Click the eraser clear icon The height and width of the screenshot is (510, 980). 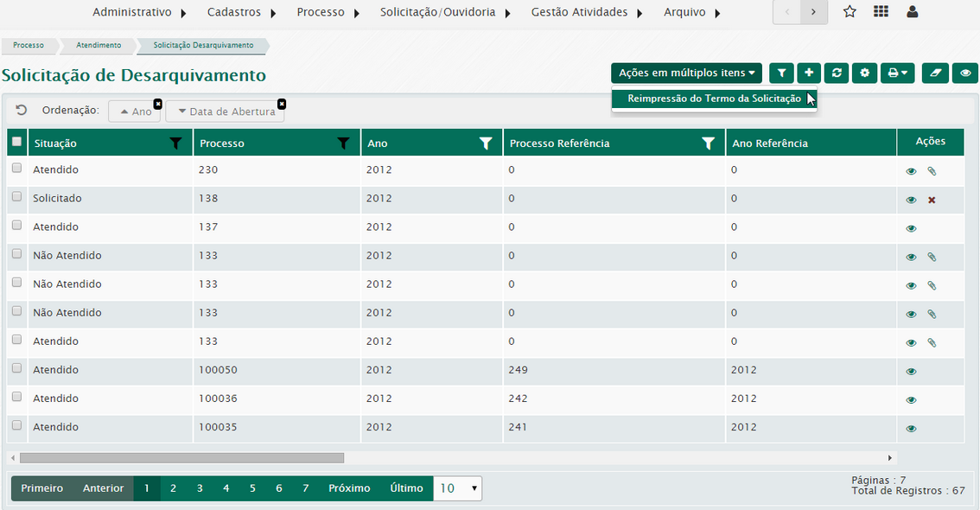click(935, 73)
